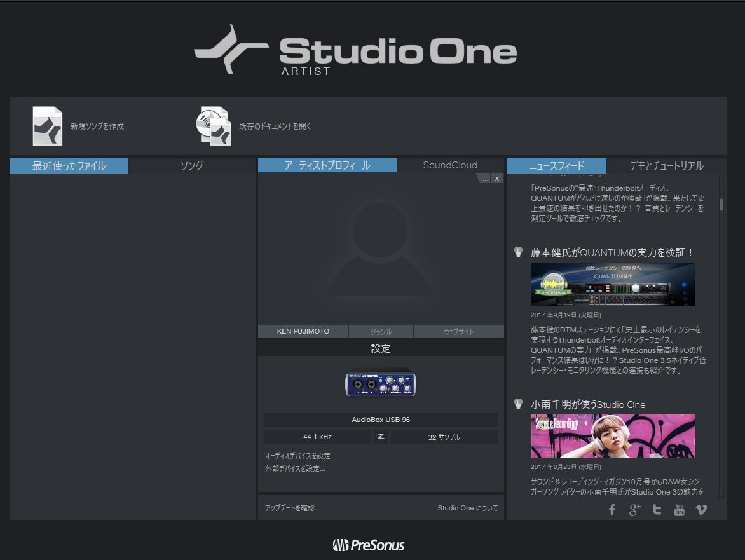
Task: Open デモとチュートリアル tab
Action: click(667, 166)
